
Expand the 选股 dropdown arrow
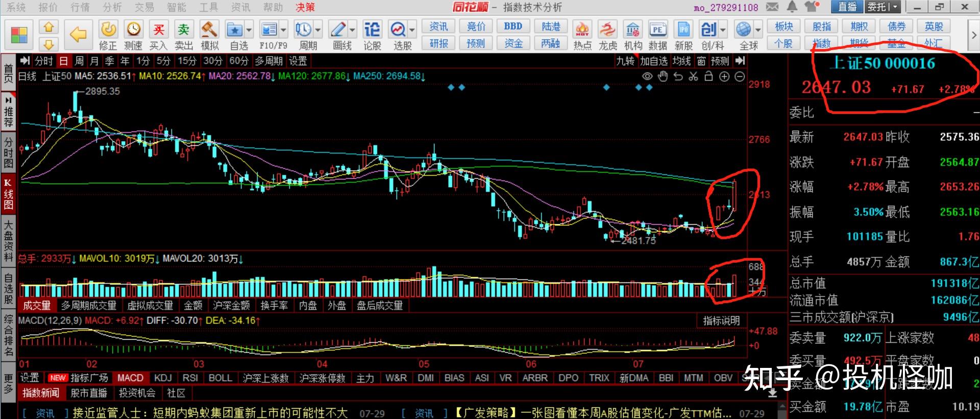coord(412,30)
